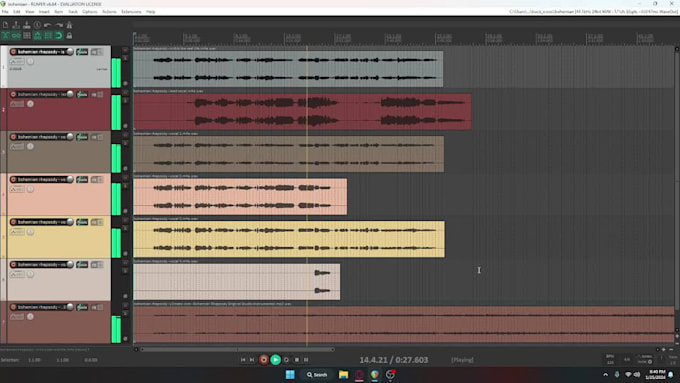Viewport: 680px width, 383px height.
Task: Open global automation override selector
Action: tap(645, 359)
